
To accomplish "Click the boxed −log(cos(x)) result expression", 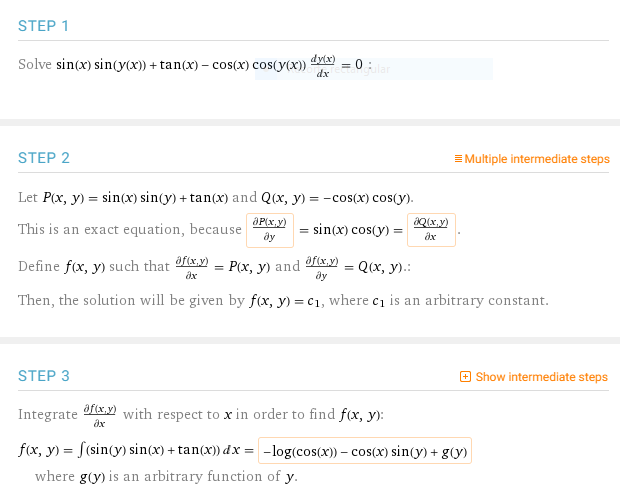I will tap(365, 451).
